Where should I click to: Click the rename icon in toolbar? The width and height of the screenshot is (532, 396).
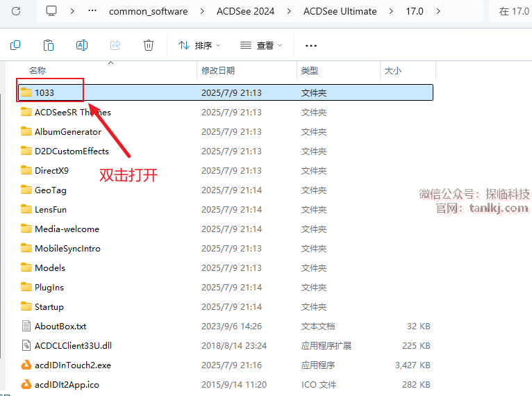coord(82,45)
